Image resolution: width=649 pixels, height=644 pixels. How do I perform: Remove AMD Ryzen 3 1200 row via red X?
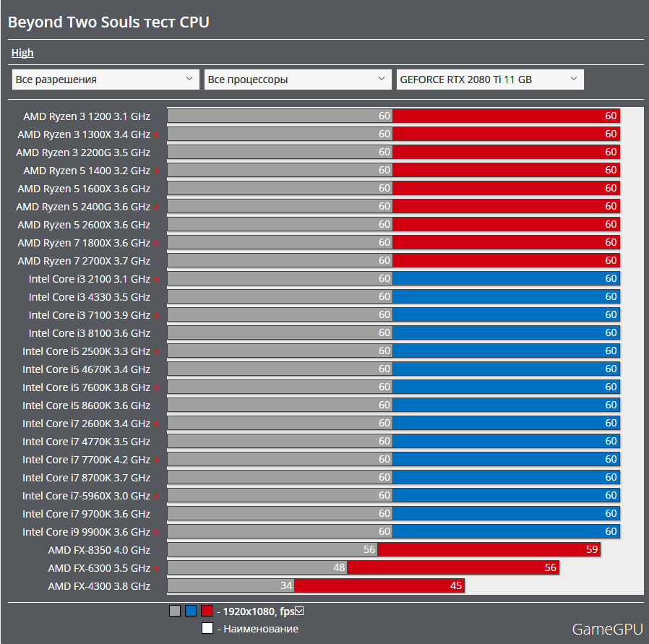point(156,116)
